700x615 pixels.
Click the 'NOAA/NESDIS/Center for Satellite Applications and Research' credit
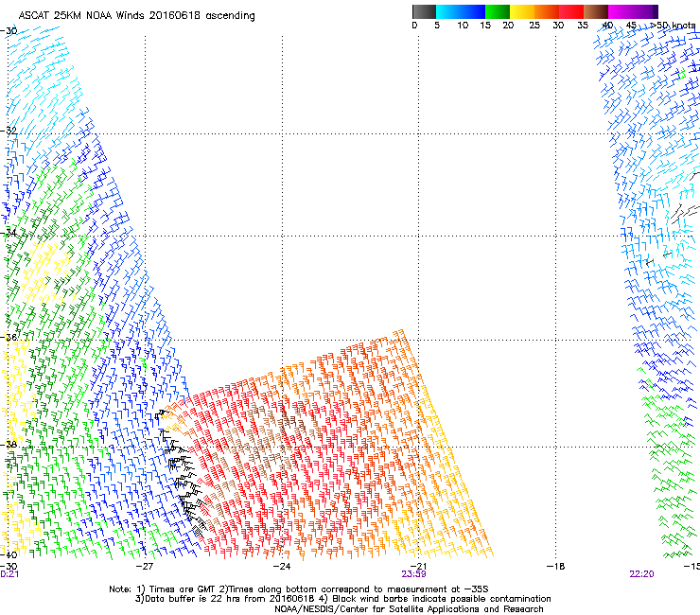(x=409, y=609)
